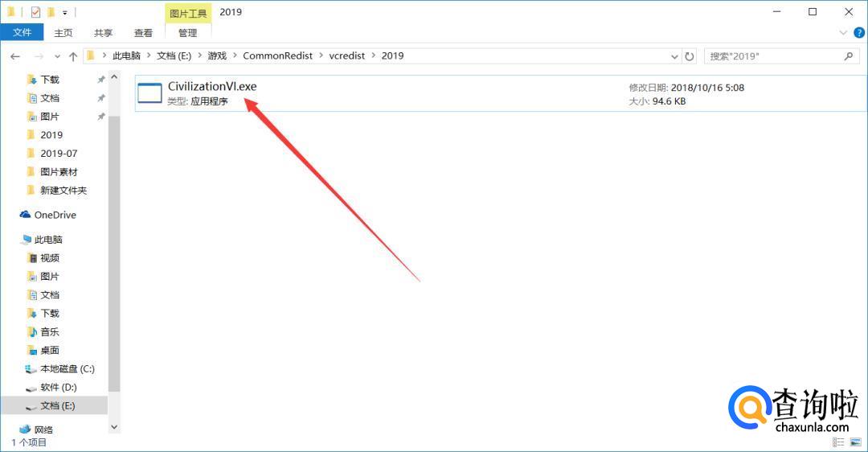Image resolution: width=868 pixels, height=452 pixels.
Task: Open the 图片素材 folder in sidebar
Action: click(x=59, y=172)
